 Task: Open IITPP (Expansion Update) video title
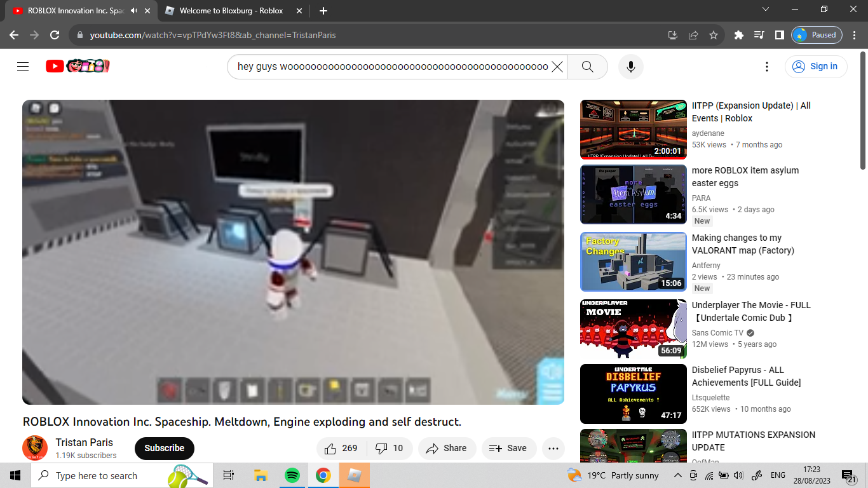click(751, 112)
